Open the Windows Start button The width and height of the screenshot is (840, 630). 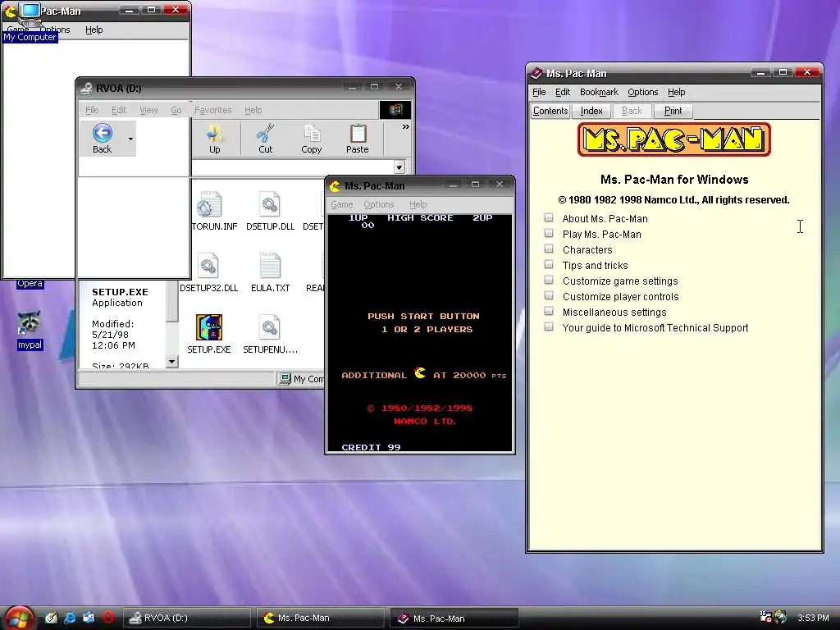pos(19,618)
